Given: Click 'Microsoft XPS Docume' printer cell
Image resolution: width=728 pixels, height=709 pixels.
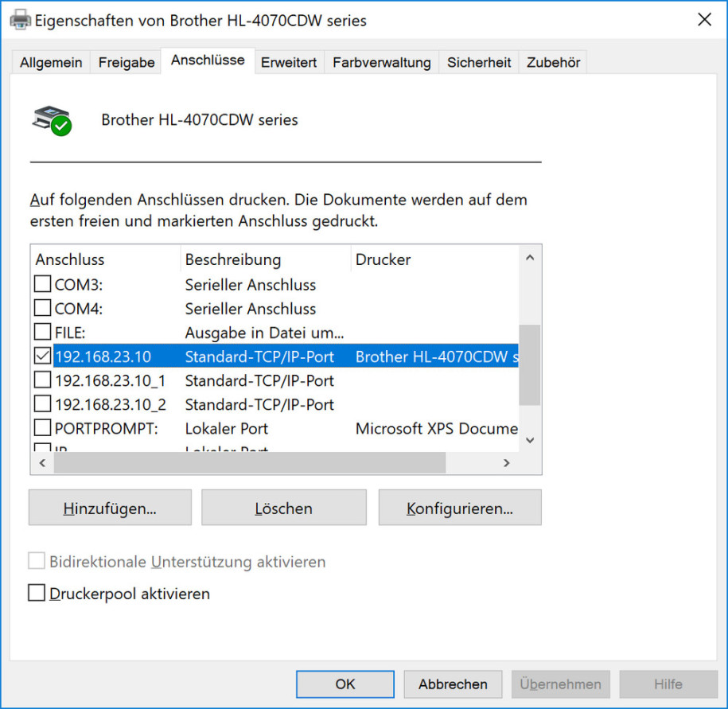Looking at the screenshot, I should [437, 429].
